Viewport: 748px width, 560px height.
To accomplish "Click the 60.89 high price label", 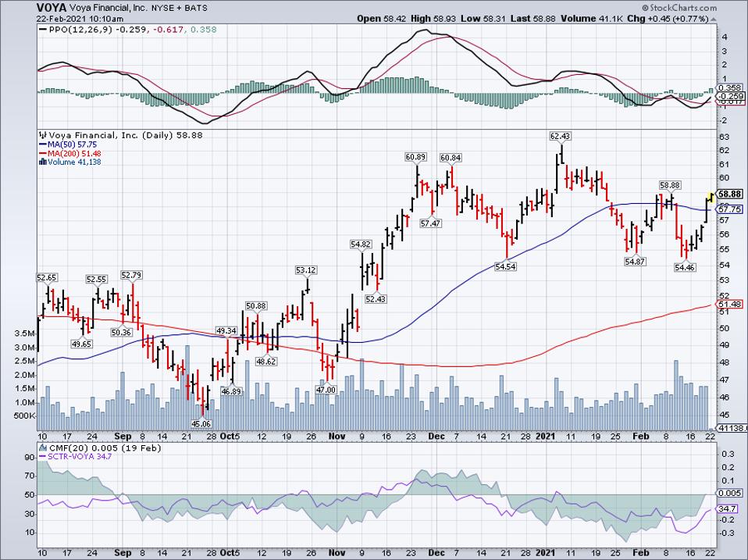I will pos(415,157).
